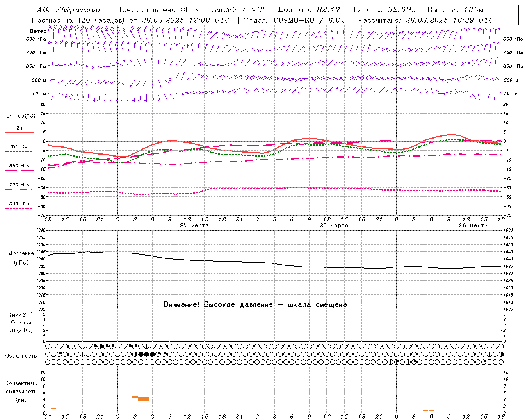Click the first fully black overcast cloud symbol
This screenshot has height=420, width=525.
pyautogui.click(x=141, y=354)
